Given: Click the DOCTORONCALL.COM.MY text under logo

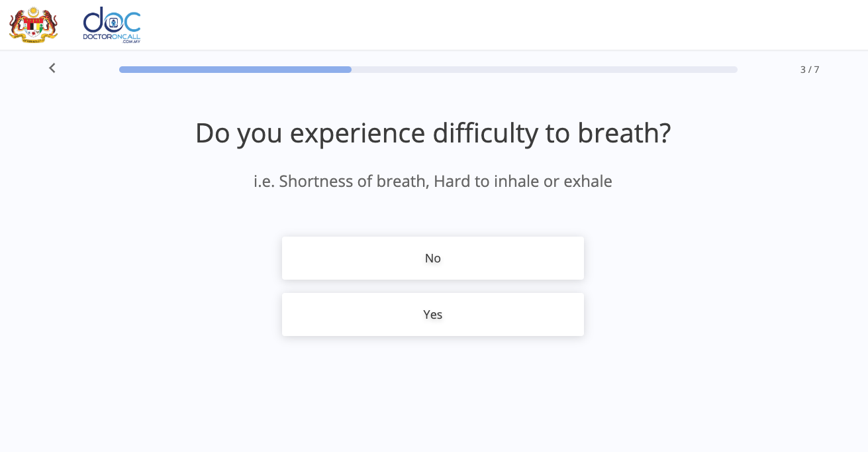Looking at the screenshot, I should click(x=112, y=38).
